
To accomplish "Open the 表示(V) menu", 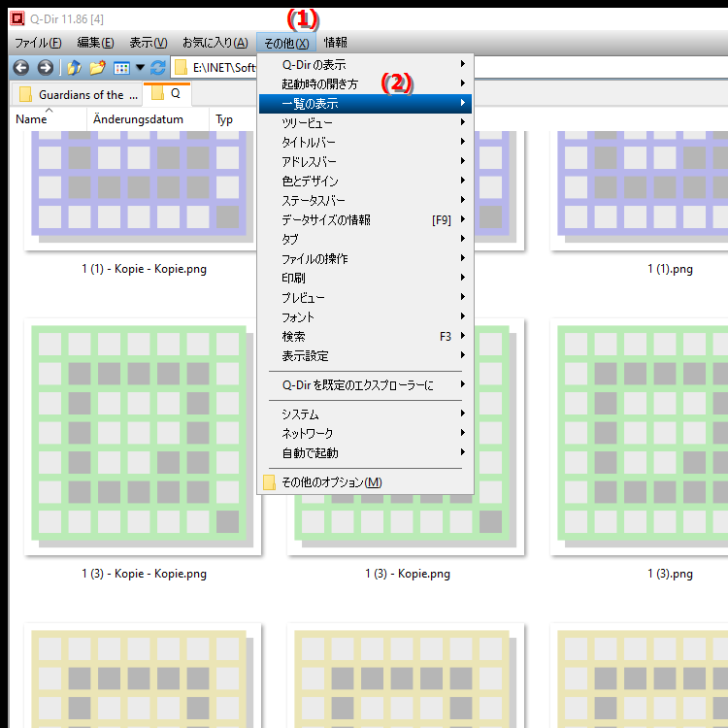I will tap(149, 43).
